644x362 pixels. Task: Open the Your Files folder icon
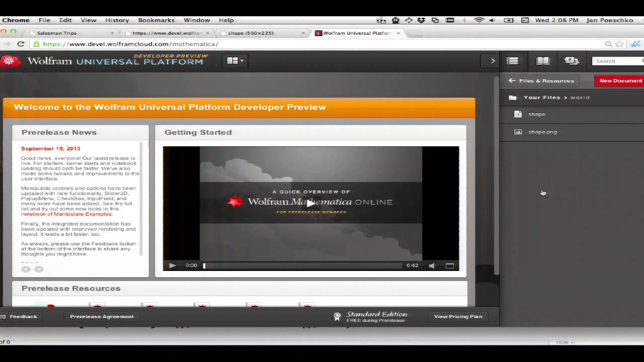point(513,98)
